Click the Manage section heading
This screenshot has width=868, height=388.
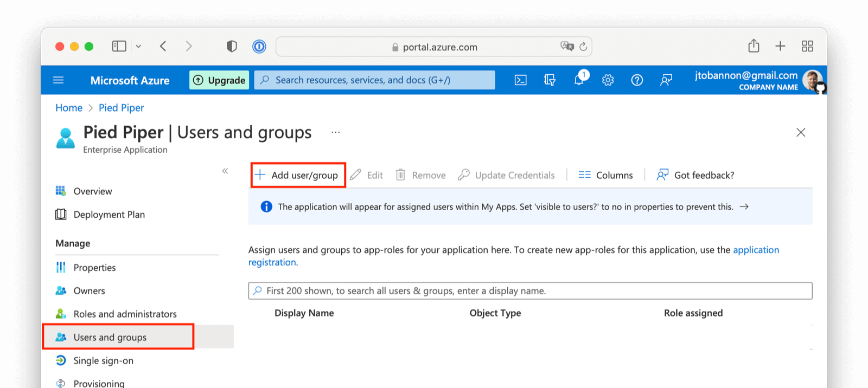73,243
